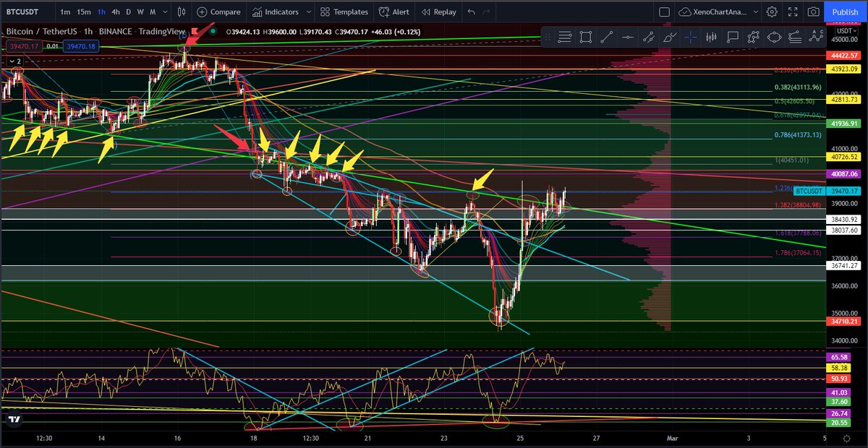Create an Alert
Image resolution: width=868 pixels, height=448 pixels.
click(393, 12)
